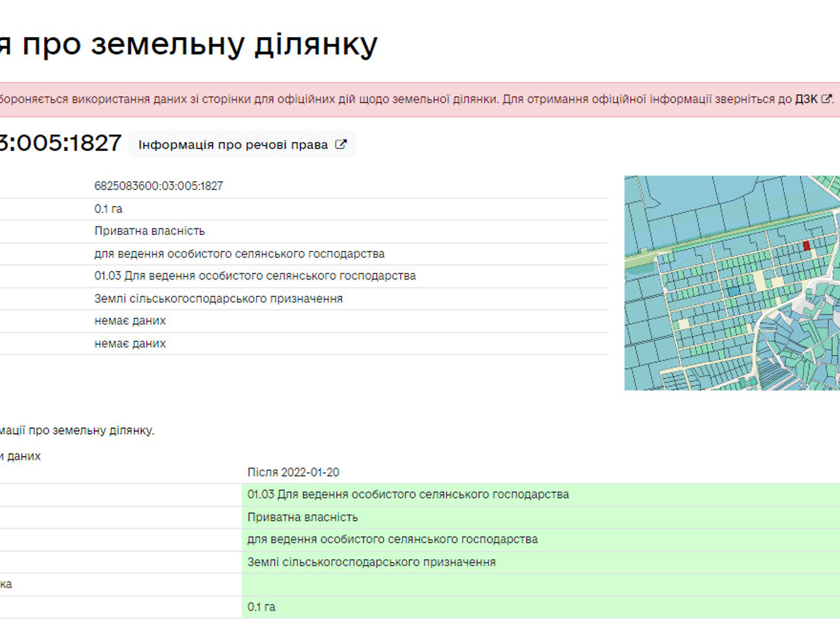840x630 pixels.
Task: Click the large pale-yellow parcel in the map center
Action: (759, 281)
